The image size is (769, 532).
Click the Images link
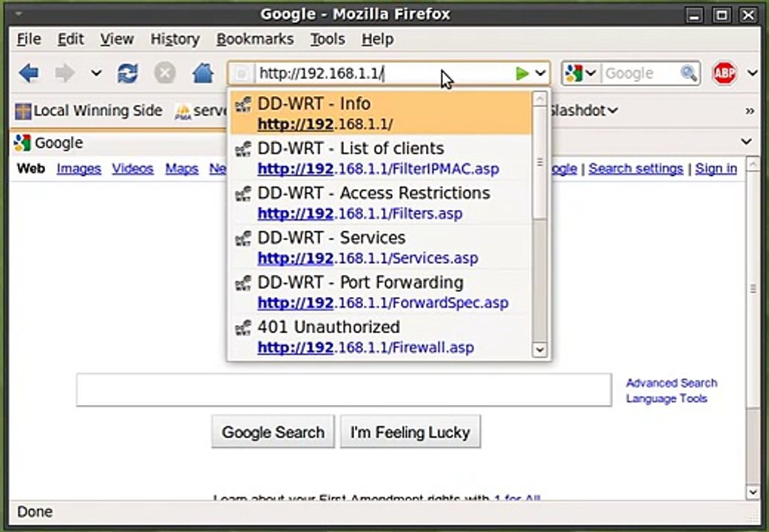[x=79, y=168]
